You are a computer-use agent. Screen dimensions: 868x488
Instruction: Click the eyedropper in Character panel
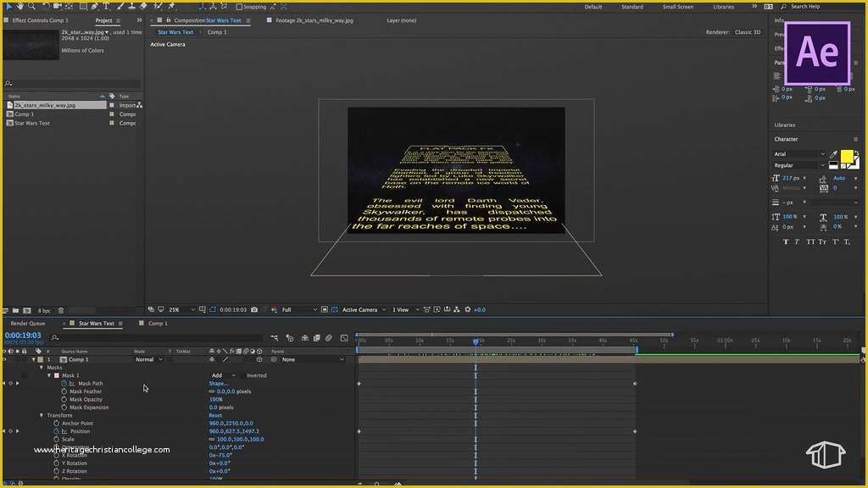point(834,154)
